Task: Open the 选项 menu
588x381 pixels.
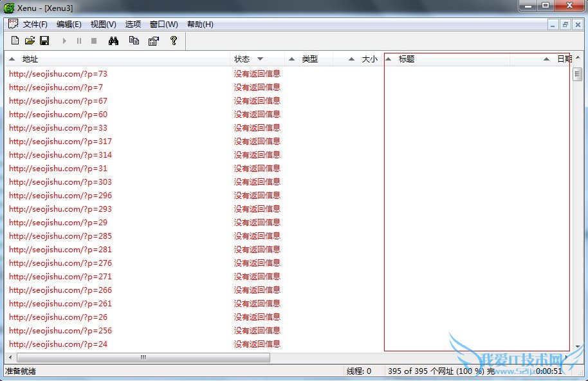Action: coord(133,24)
